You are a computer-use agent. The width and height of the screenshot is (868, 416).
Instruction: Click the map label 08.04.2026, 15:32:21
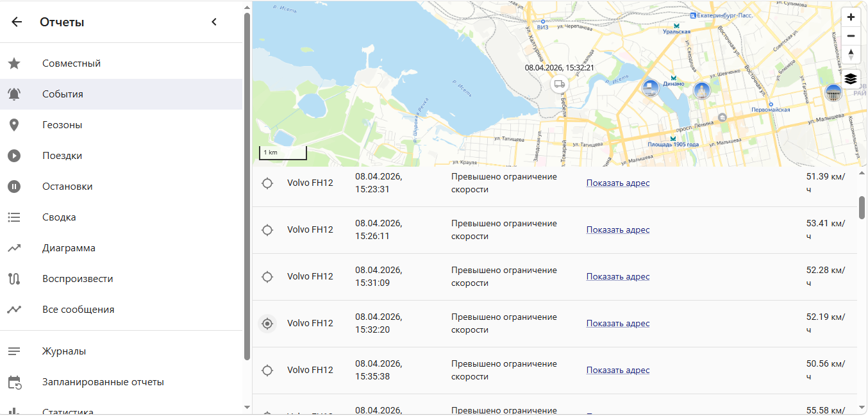coord(560,67)
